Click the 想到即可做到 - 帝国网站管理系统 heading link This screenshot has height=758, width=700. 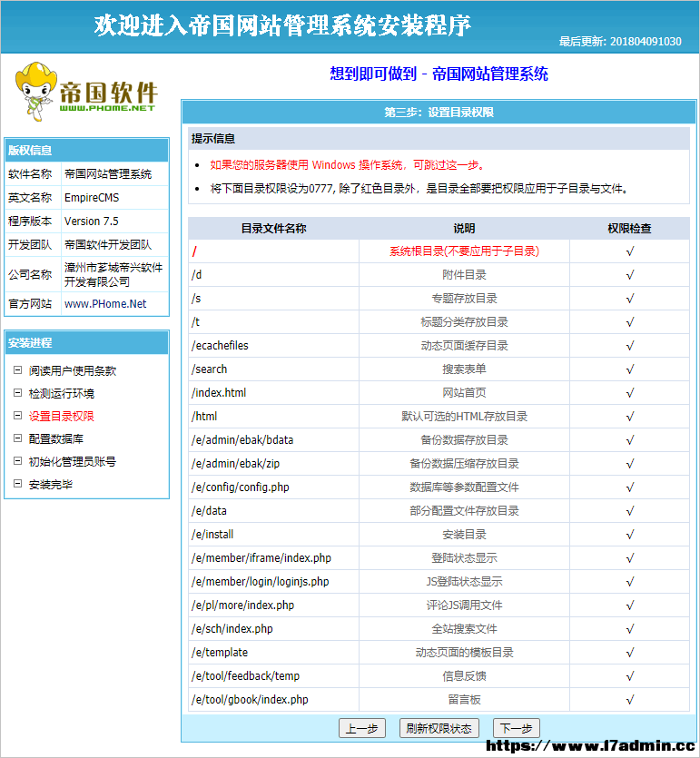[x=439, y=74]
